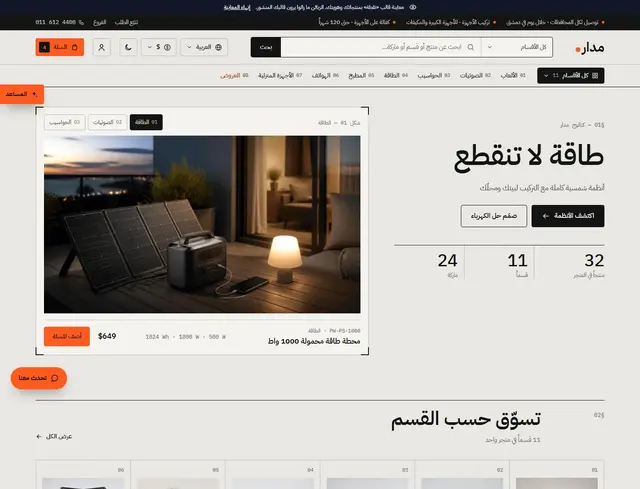Click product title محطة طاقة محمولة 1000 واط

314,341
